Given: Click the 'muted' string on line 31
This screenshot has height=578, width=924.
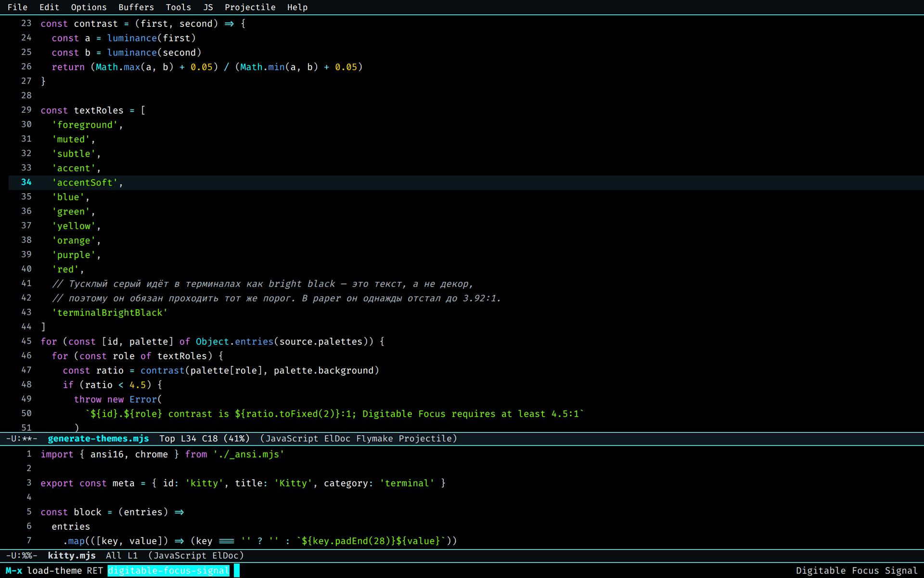Looking at the screenshot, I should pos(71,139).
